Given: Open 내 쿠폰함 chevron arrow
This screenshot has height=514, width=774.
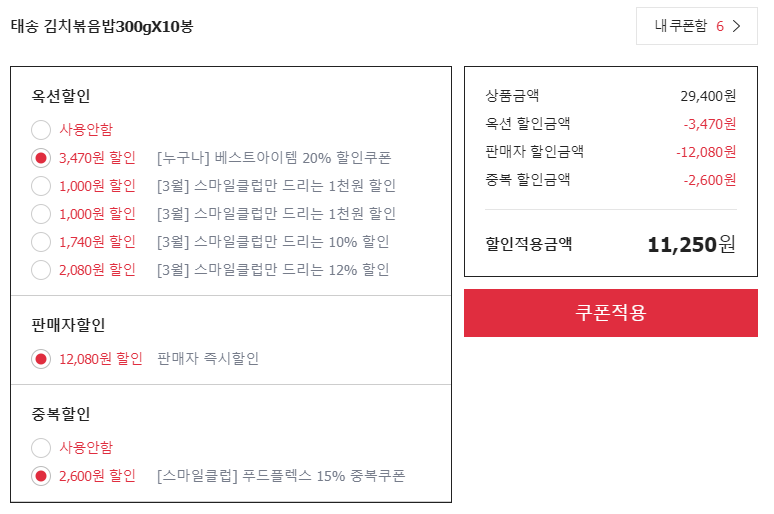Looking at the screenshot, I should pyautogui.click(x=736, y=26).
